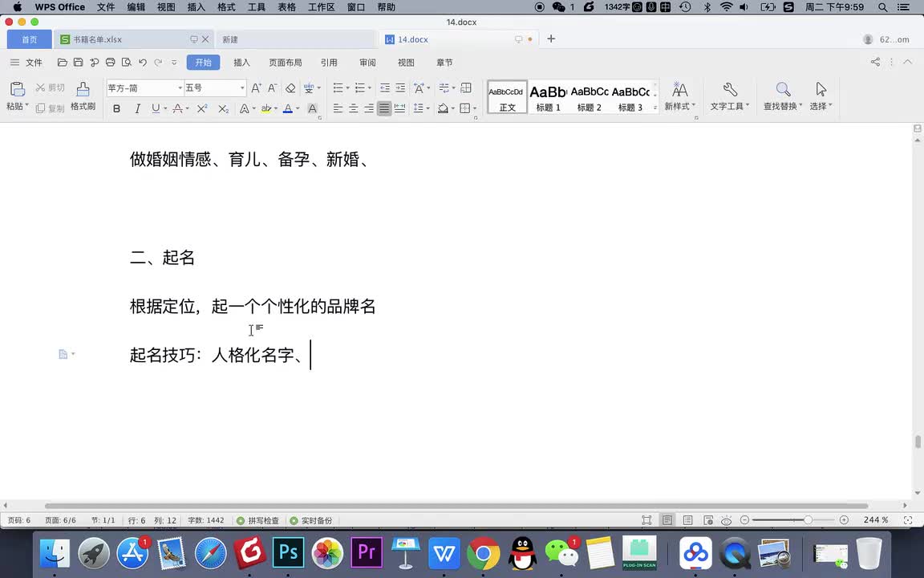The height and width of the screenshot is (578, 924).
Task: Collapse the ribbon with the chevron
Action: 907,62
